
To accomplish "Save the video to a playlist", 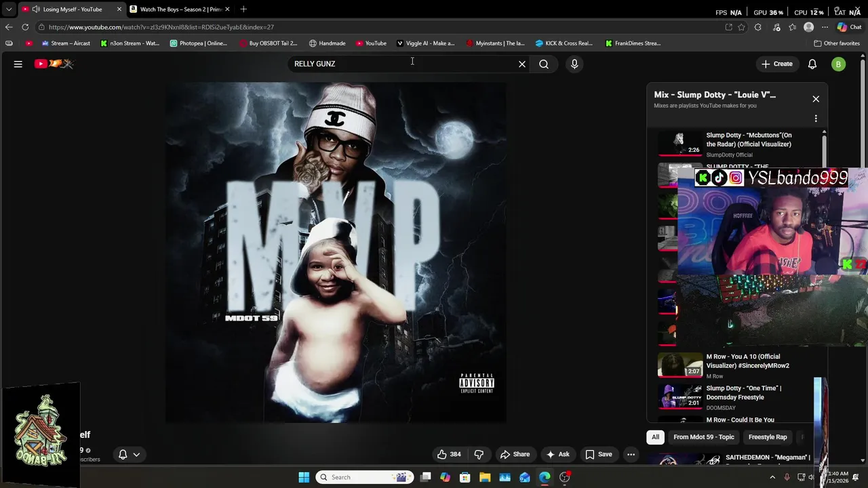I will click(x=598, y=454).
